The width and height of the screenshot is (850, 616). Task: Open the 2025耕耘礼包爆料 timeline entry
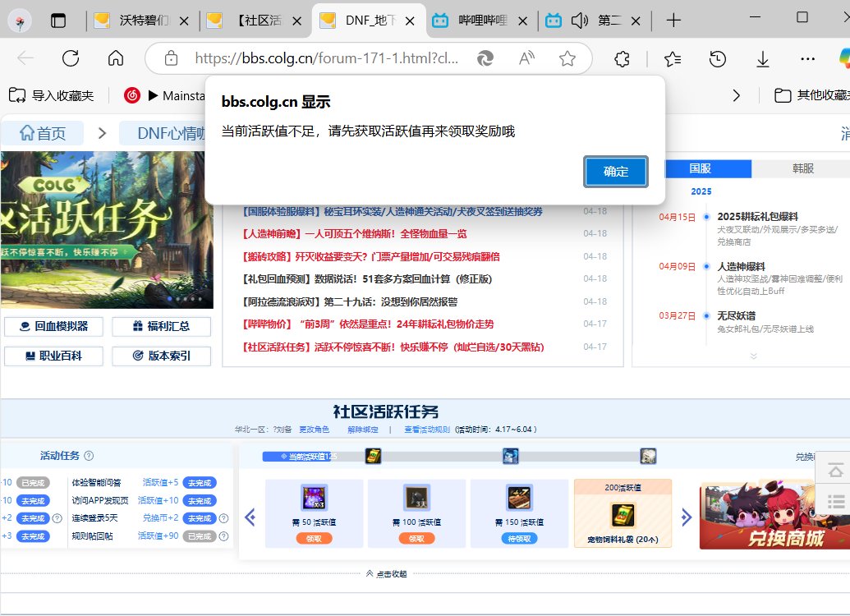pyautogui.click(x=757, y=217)
